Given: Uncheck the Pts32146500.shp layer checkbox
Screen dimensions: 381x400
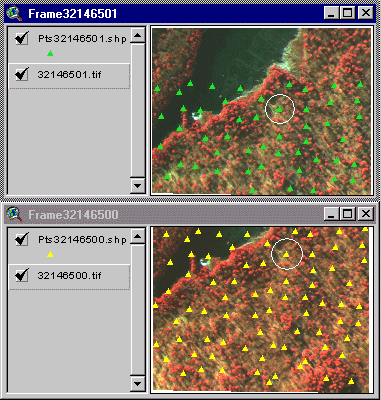Looking at the screenshot, I should [x=22, y=239].
